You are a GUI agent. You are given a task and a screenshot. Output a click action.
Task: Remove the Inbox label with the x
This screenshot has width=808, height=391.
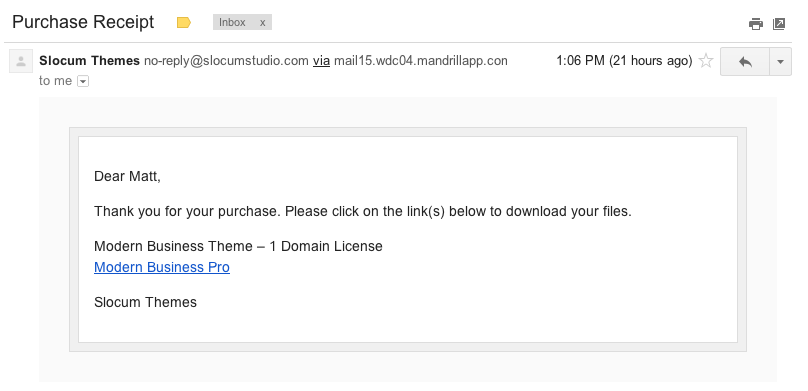click(x=262, y=23)
